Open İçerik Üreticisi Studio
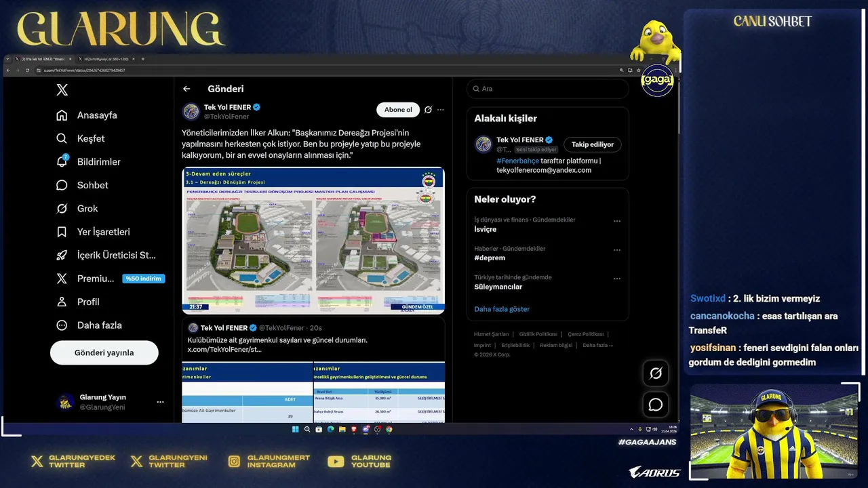The image size is (868, 488). pyautogui.click(x=106, y=256)
